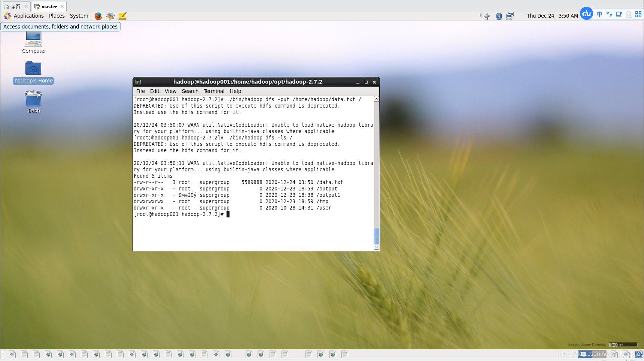Click the terminal window menu icon
Viewport: 644px width, 361px height.
[x=138, y=82]
